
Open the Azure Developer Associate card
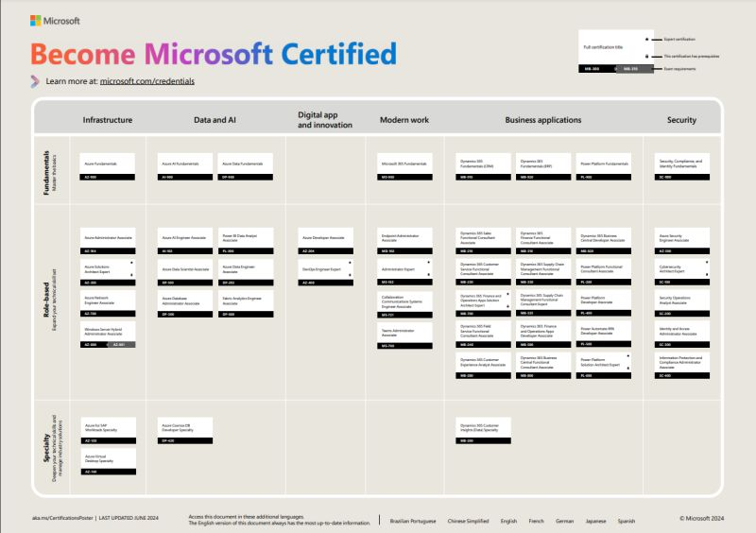pyautogui.click(x=325, y=241)
